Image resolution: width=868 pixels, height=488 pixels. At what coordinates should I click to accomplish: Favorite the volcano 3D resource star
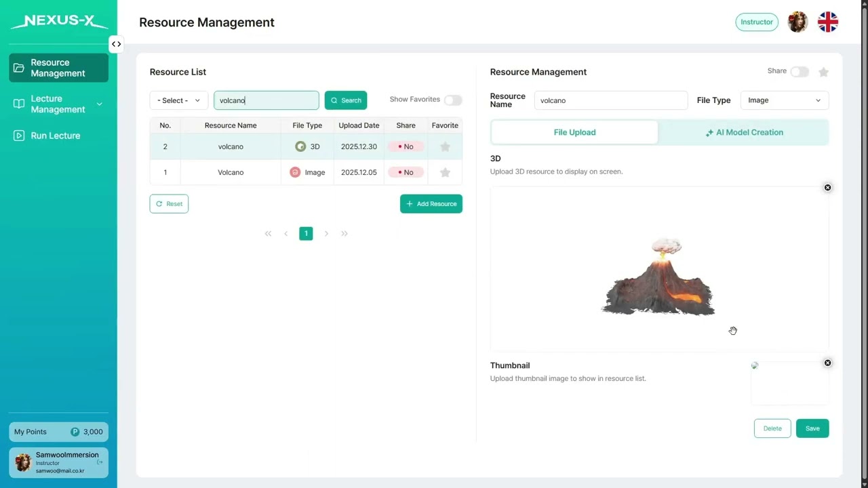pos(445,146)
